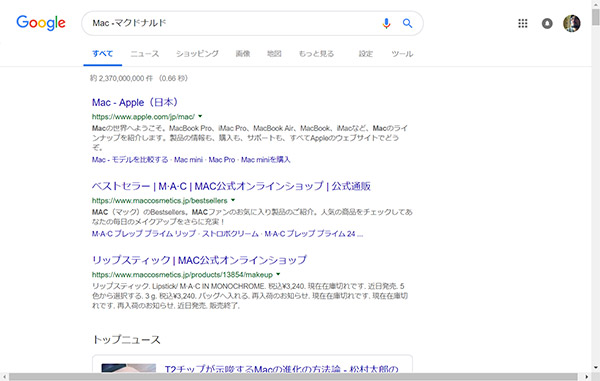600x381 pixels.
Task: Expand arrow next to products/13854/makeup URL
Action: pyautogui.click(x=278, y=274)
